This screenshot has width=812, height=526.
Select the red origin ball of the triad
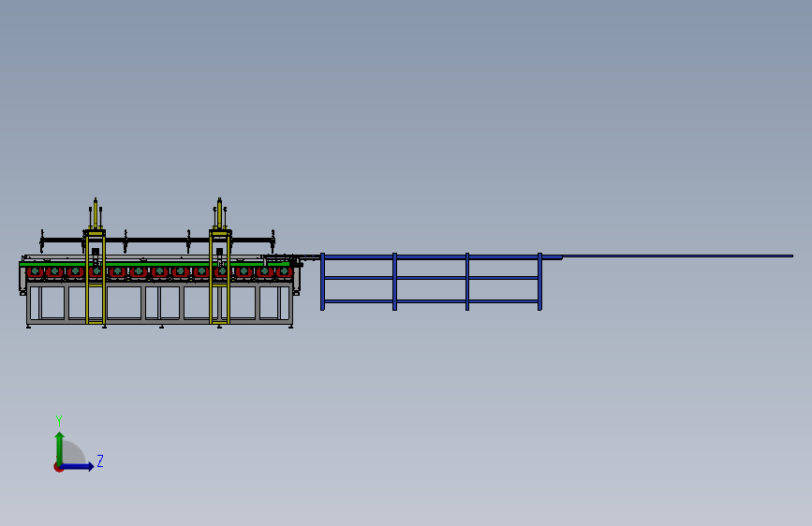(58, 467)
